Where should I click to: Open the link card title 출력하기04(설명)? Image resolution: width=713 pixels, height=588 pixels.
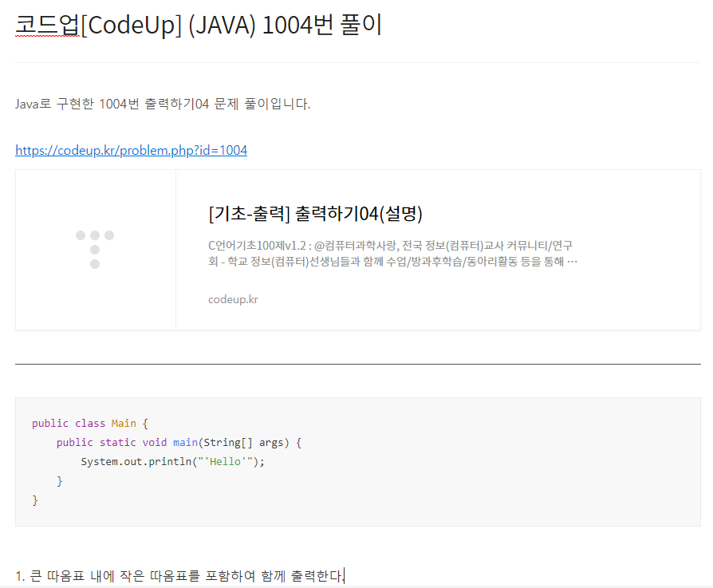pyautogui.click(x=315, y=214)
